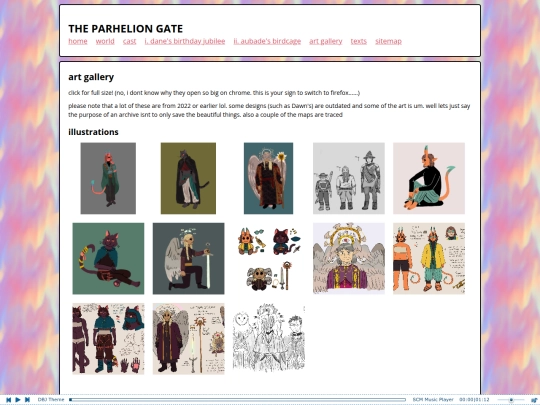Open the kneeling winged knight with sword
Viewport: 540px width, 405px height.
(188, 259)
